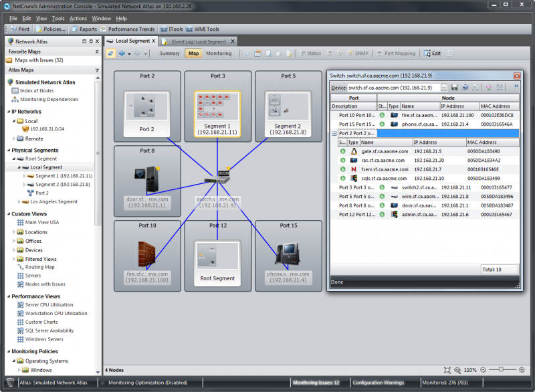Open Policies from the toolbar
The height and width of the screenshot is (392, 535).
point(51,29)
